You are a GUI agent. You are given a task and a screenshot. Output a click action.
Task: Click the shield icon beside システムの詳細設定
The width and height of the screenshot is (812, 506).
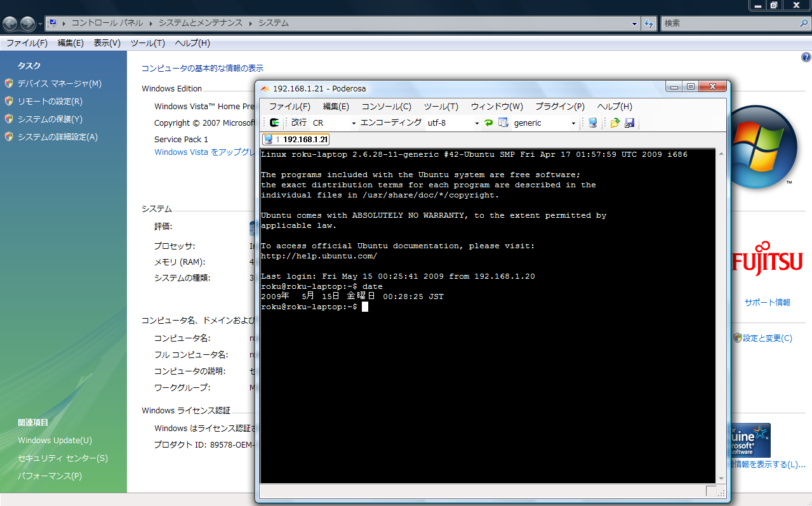click(9, 136)
